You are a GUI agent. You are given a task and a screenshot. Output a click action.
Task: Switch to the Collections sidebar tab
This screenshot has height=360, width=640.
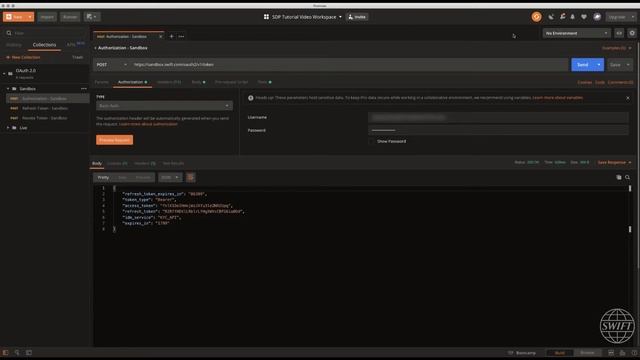[x=44, y=44]
